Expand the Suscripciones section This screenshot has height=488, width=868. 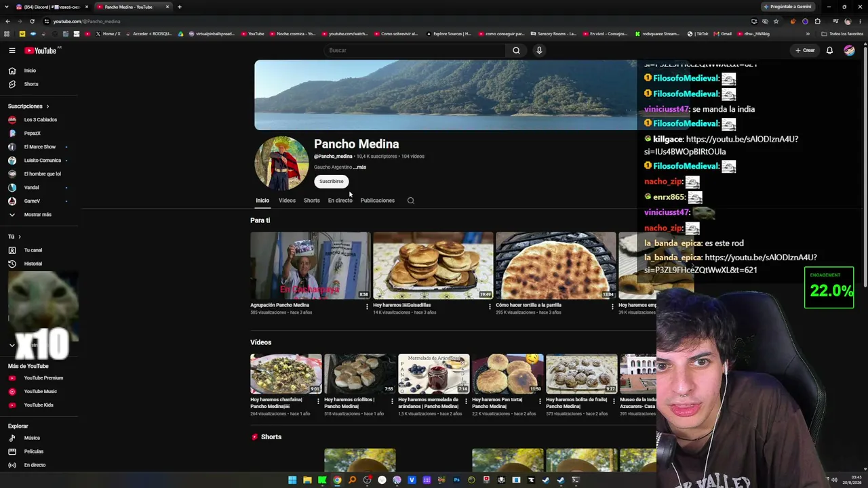[x=28, y=106]
